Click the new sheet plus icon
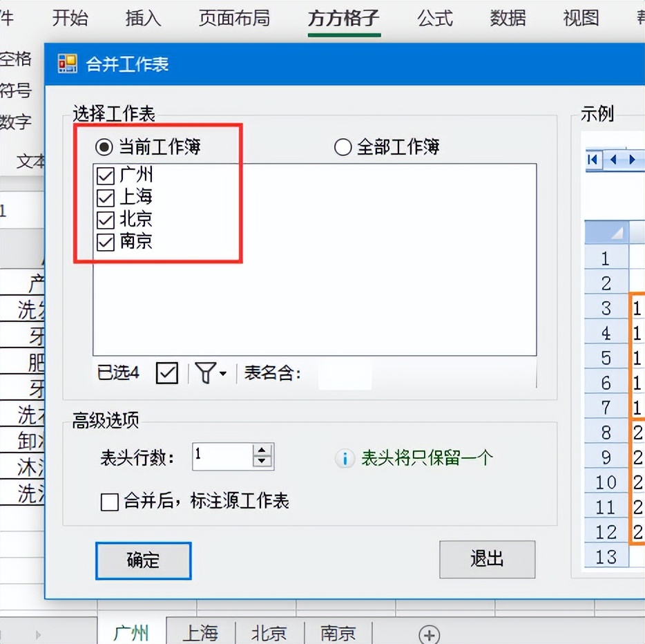Screen dimensions: 645x644 click(x=430, y=634)
